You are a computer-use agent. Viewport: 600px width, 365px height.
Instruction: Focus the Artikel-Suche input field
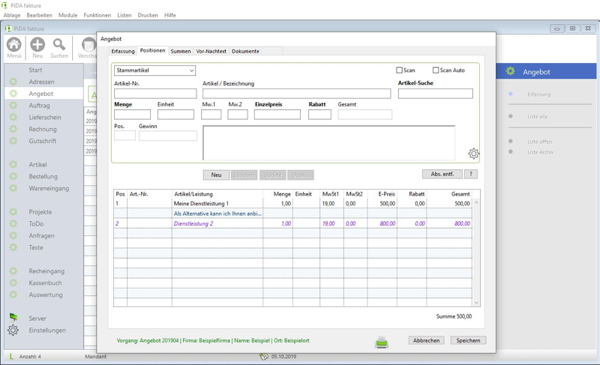[435, 94]
